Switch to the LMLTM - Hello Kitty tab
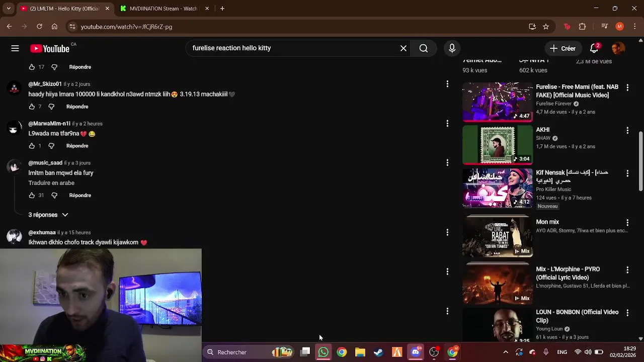This screenshot has width=644, height=362. [64, 9]
